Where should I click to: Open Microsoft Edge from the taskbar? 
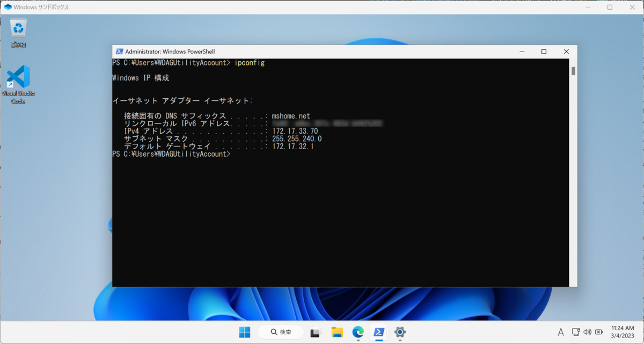pyautogui.click(x=358, y=332)
